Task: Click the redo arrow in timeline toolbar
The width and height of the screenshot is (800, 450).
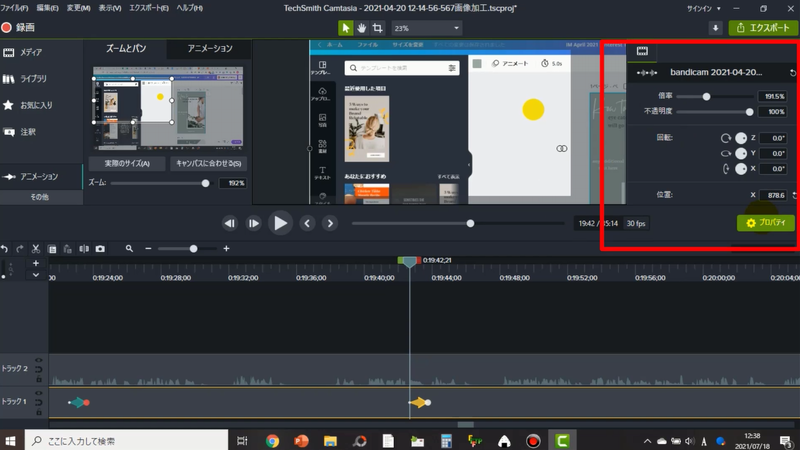Action: [x=20, y=249]
